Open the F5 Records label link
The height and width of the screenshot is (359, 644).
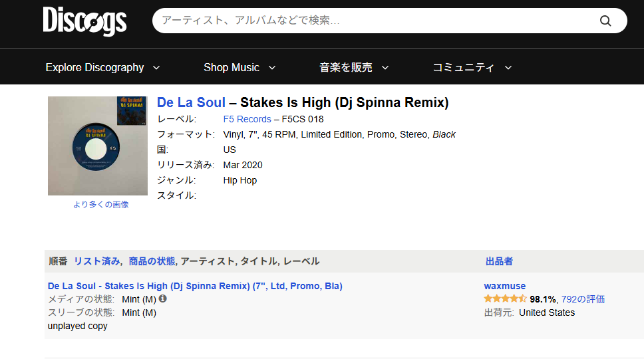point(247,119)
